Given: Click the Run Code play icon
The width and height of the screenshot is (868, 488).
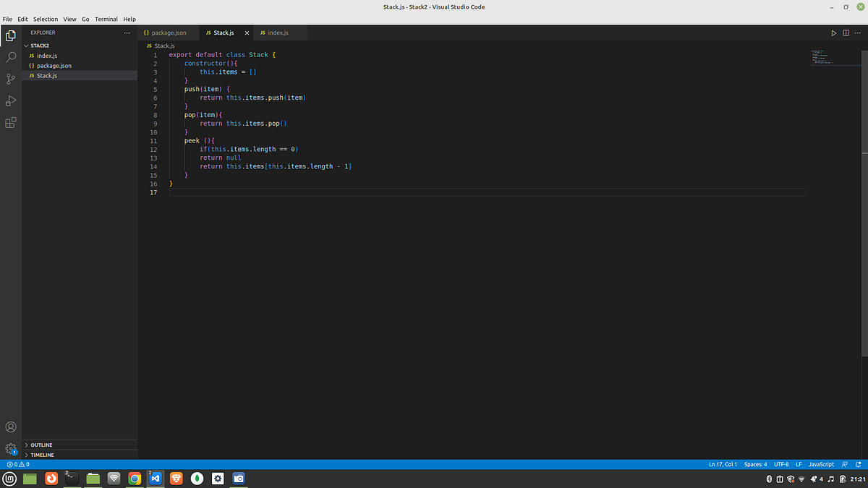Looking at the screenshot, I should [x=833, y=33].
